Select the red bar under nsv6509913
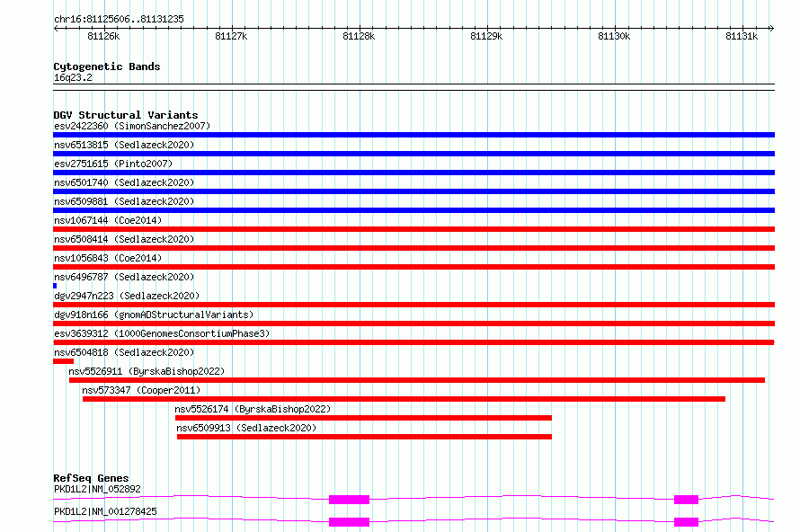Screen dimensions: 800x532 point(364,437)
